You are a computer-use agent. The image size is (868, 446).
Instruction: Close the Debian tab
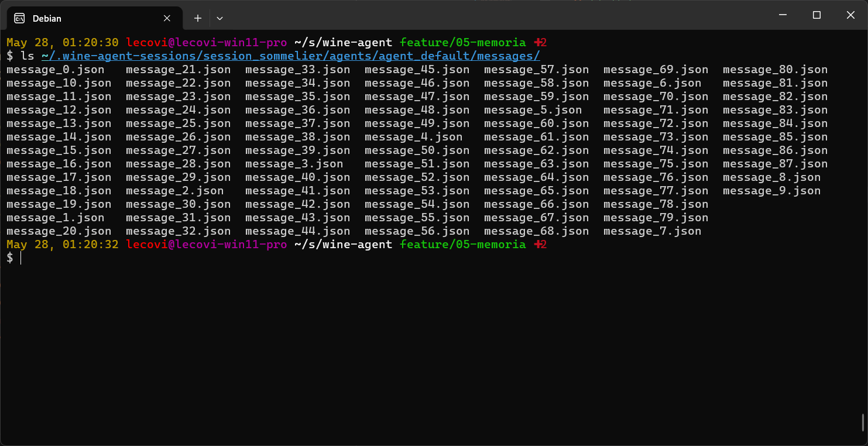pyautogui.click(x=167, y=18)
